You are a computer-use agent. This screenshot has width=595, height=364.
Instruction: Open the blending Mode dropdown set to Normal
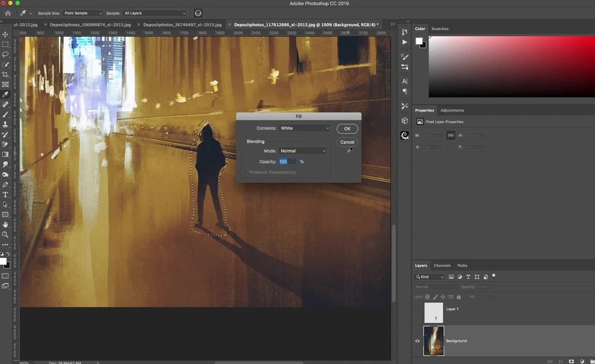point(302,151)
